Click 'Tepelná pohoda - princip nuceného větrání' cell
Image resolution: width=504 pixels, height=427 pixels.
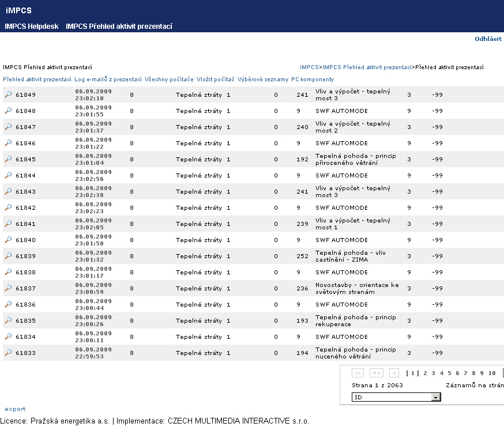click(355, 353)
